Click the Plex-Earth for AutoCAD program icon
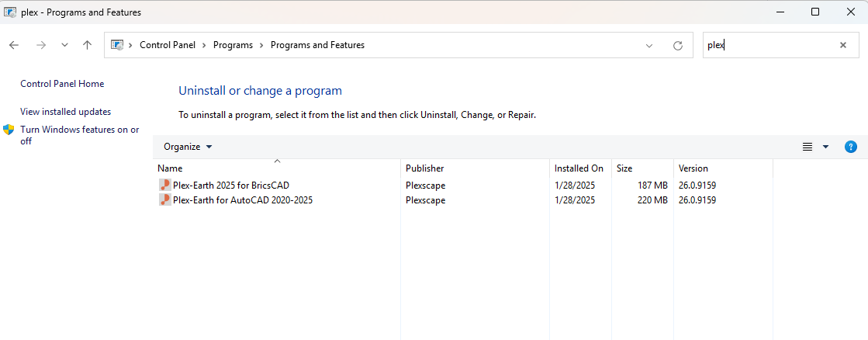Screen dimensions: 868x340 click(164, 200)
